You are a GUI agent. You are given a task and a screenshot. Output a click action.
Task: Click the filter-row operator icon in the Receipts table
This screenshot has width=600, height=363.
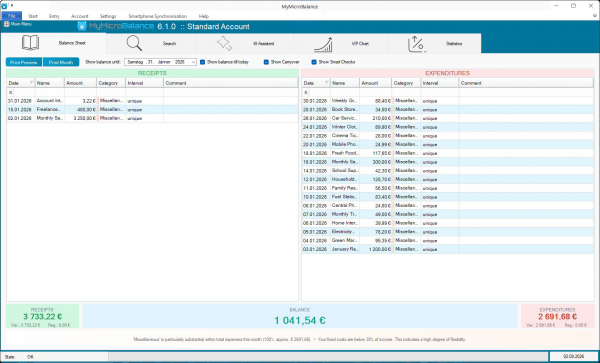[11, 92]
